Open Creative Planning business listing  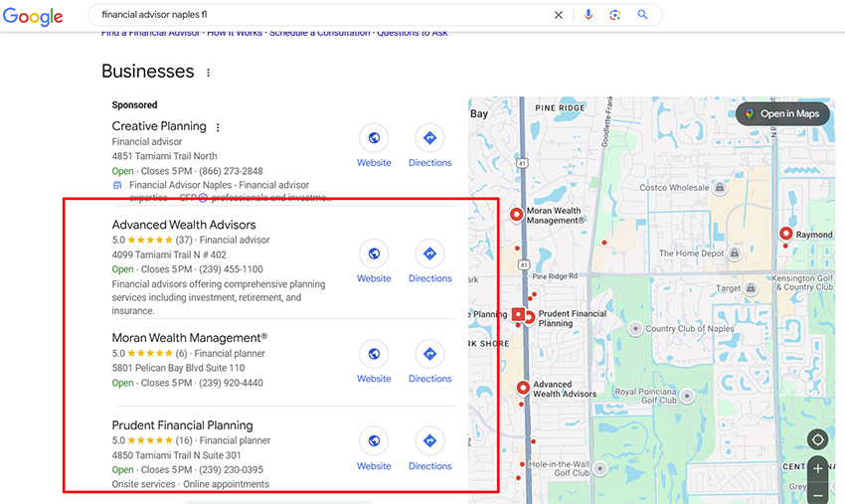pyautogui.click(x=159, y=126)
